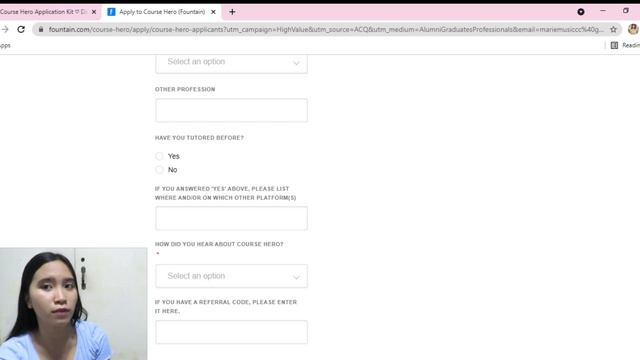640x360 pixels.
Task: Click the No label text
Action: 173,169
